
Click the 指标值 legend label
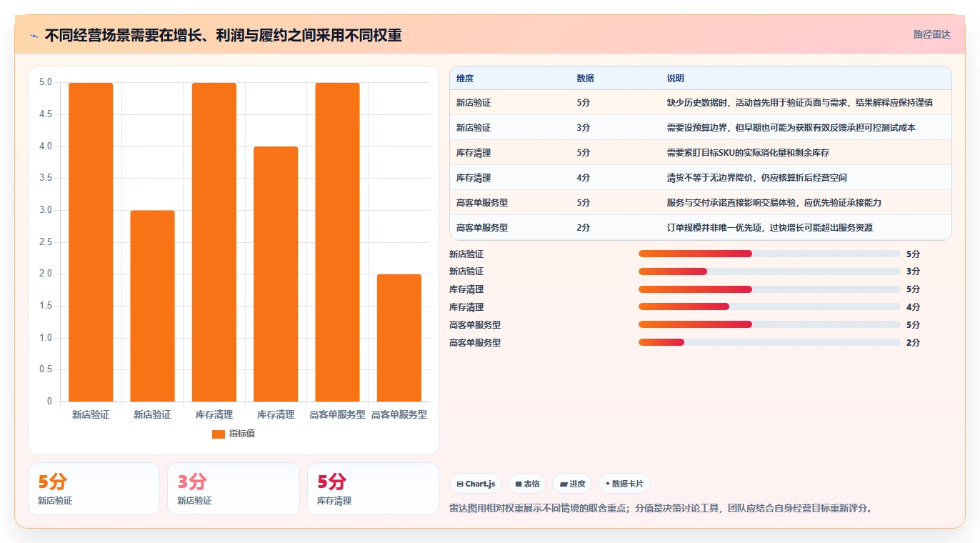[x=242, y=434]
